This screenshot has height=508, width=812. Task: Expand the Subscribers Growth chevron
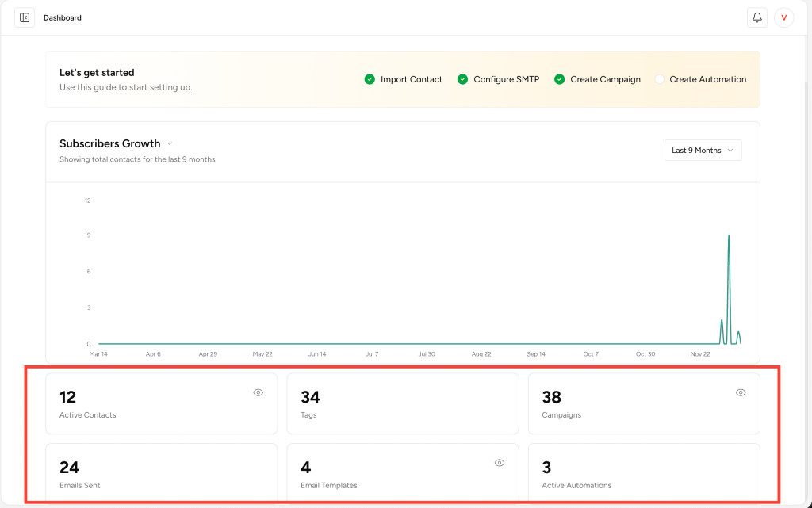[x=170, y=143]
